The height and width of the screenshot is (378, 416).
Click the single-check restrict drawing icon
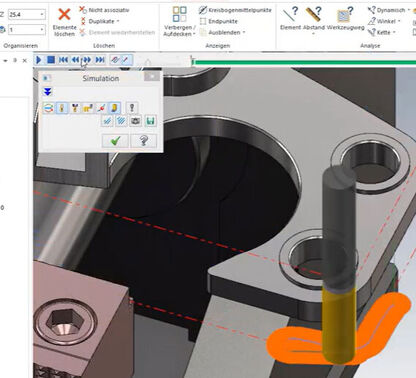(107, 121)
